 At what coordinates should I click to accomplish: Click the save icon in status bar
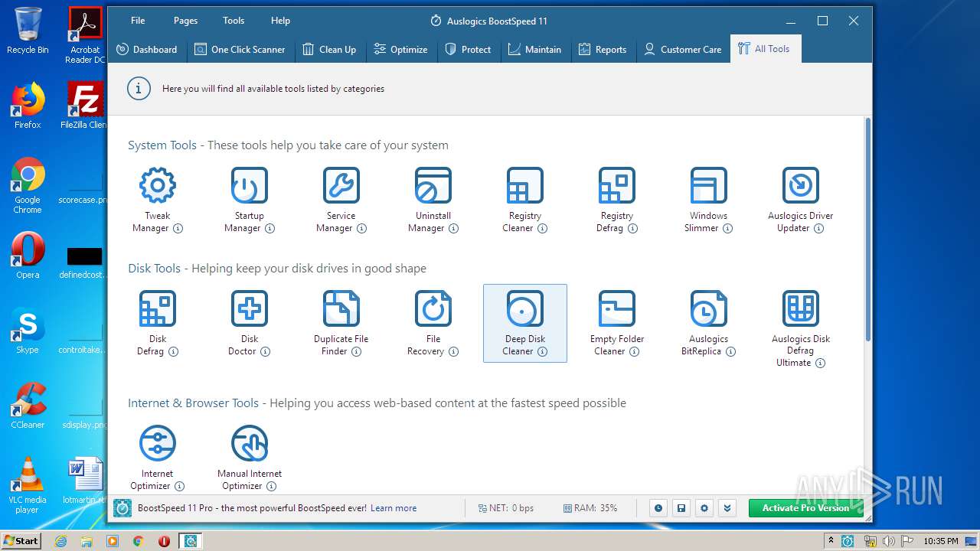681,508
